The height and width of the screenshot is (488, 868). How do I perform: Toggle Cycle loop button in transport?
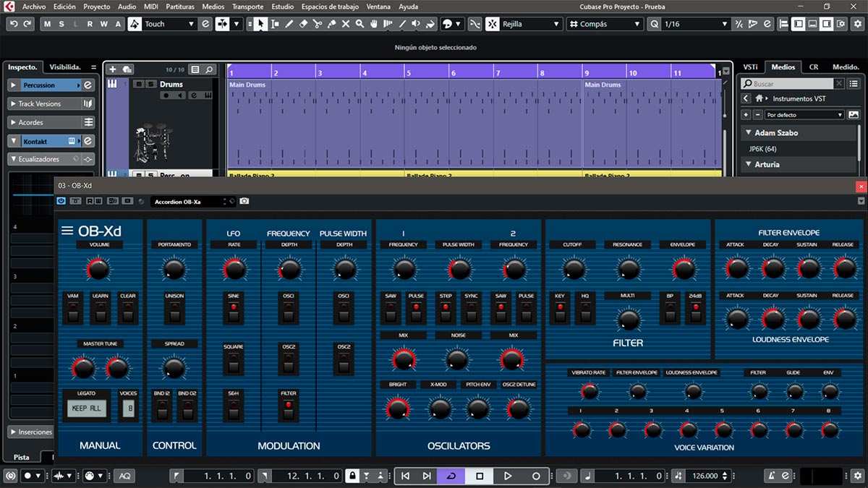pos(451,476)
